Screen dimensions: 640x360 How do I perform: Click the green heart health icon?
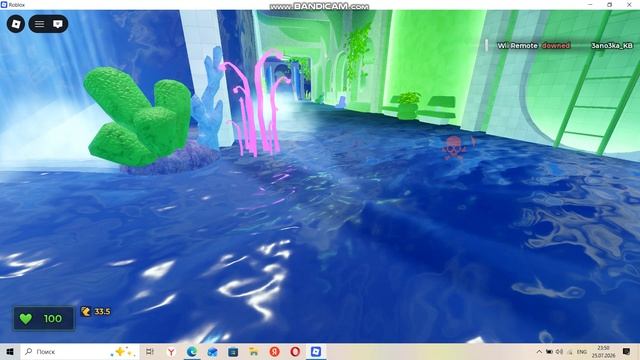pos(26,319)
